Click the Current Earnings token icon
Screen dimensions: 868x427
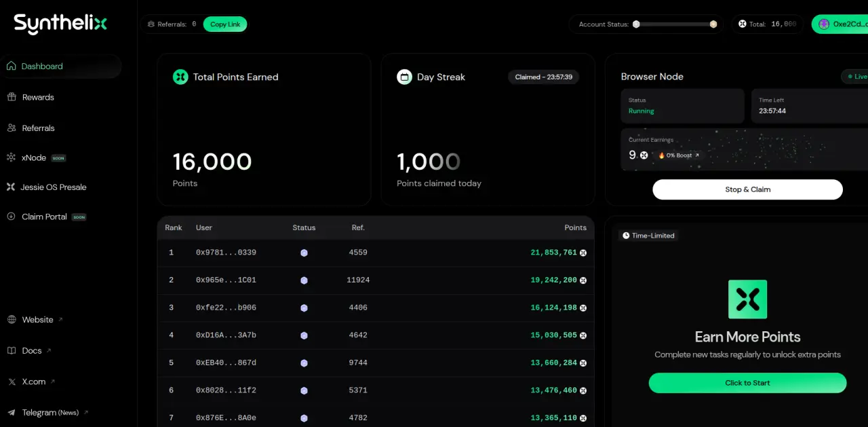(644, 155)
